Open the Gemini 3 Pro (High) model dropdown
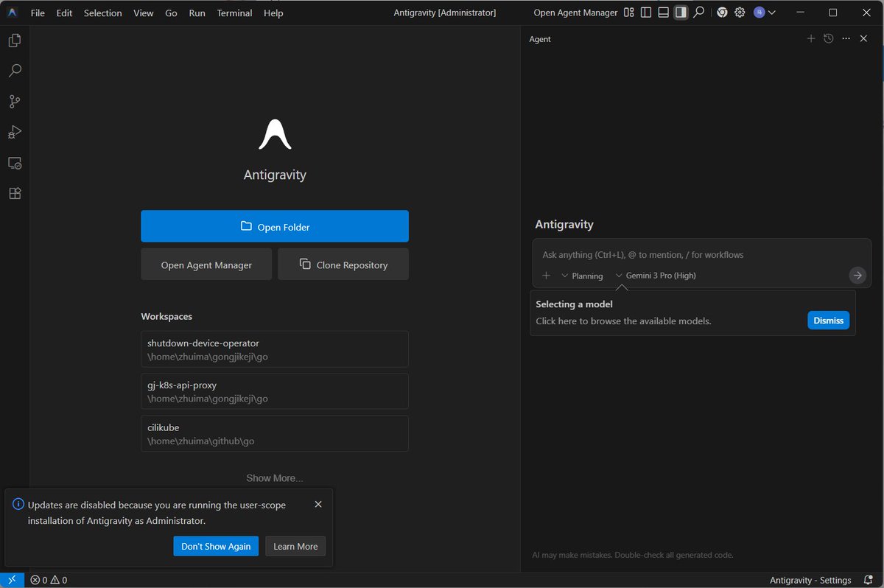The width and height of the screenshot is (884, 588). (x=656, y=276)
